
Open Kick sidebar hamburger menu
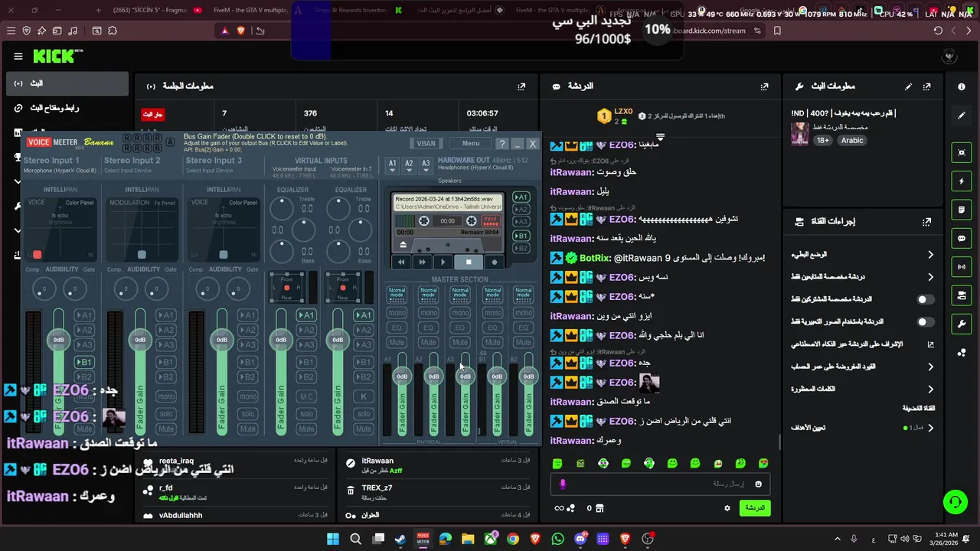tap(18, 56)
